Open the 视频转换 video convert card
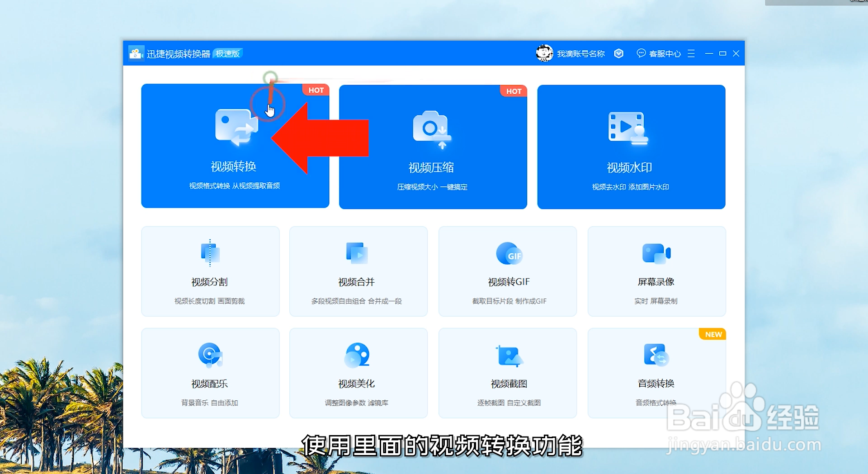Screen dimensions: 868x474 tap(235, 146)
